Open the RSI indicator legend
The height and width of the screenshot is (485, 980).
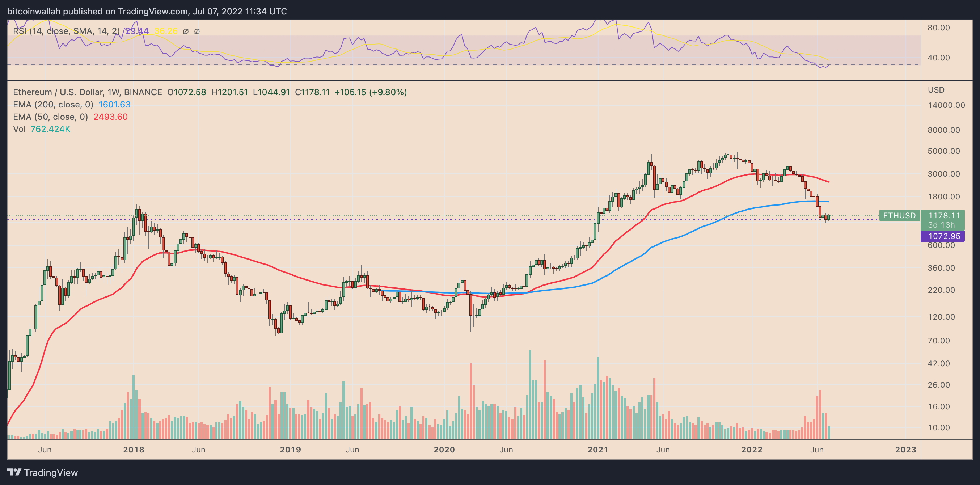click(x=66, y=31)
